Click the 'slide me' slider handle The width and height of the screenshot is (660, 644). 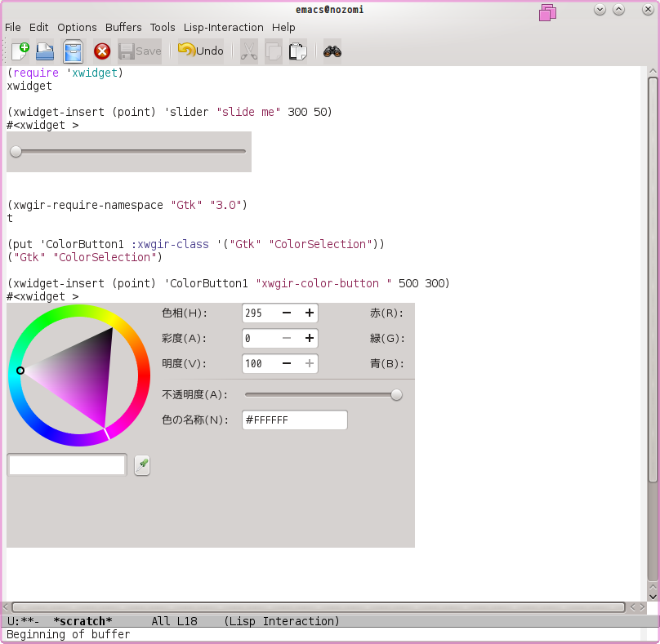(x=16, y=152)
